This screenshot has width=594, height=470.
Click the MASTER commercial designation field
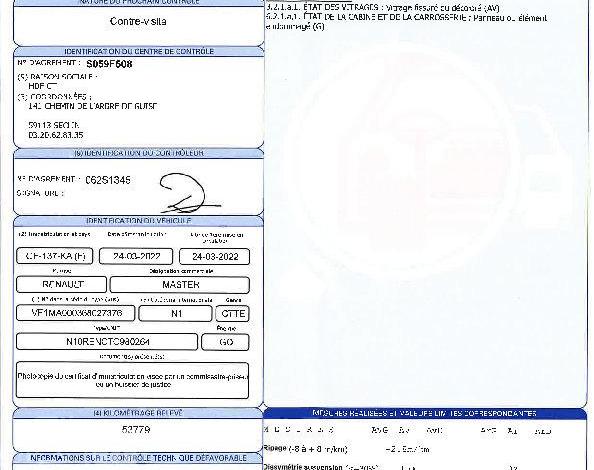(180, 285)
